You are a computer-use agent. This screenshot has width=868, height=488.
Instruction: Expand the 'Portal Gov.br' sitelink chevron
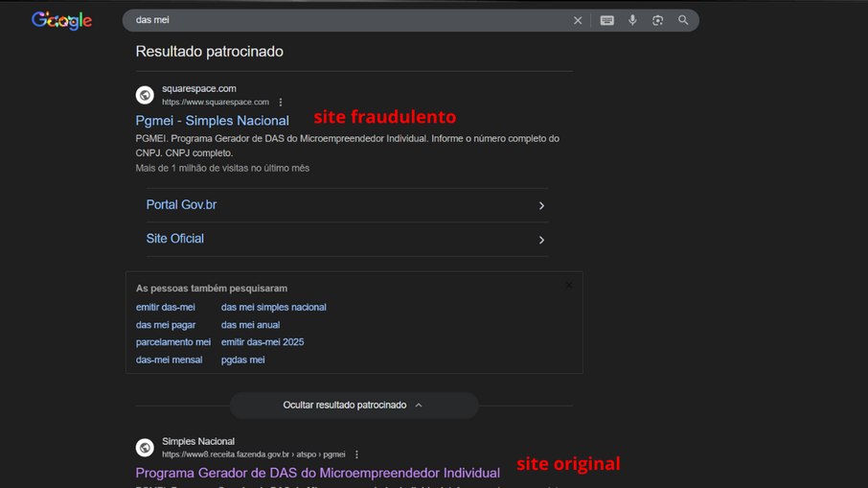(541, 205)
